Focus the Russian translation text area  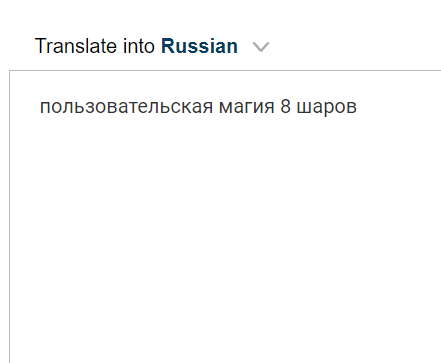[225, 217]
